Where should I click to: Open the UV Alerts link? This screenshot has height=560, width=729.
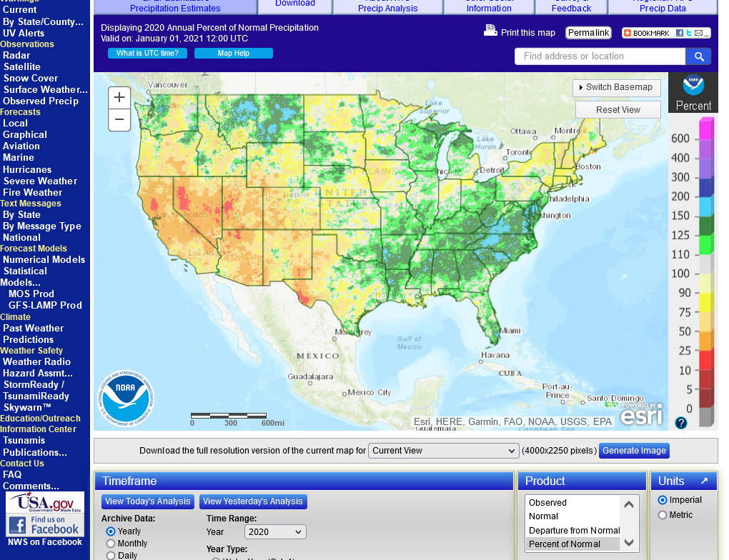(24, 34)
